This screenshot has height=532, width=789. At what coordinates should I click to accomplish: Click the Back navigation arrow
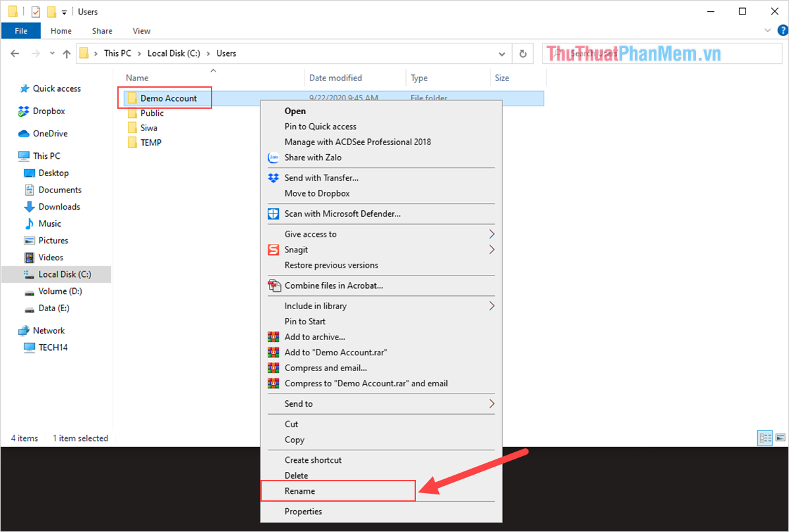16,54
